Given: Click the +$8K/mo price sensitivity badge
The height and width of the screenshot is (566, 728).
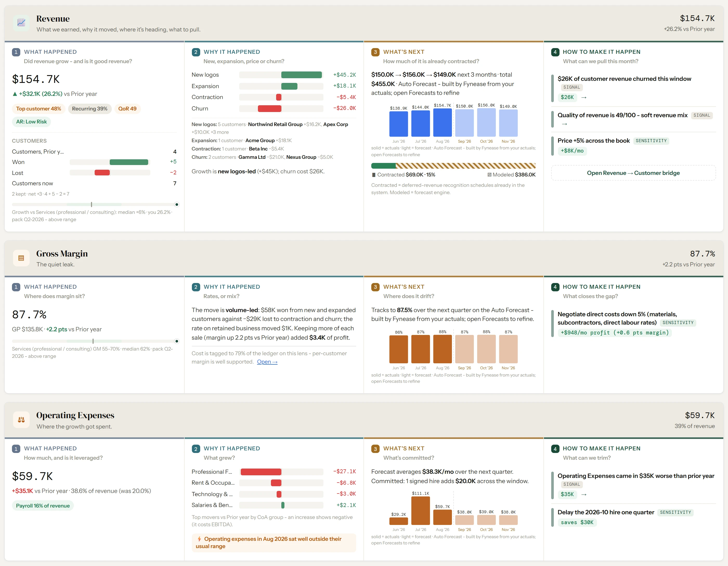Looking at the screenshot, I should (x=572, y=151).
